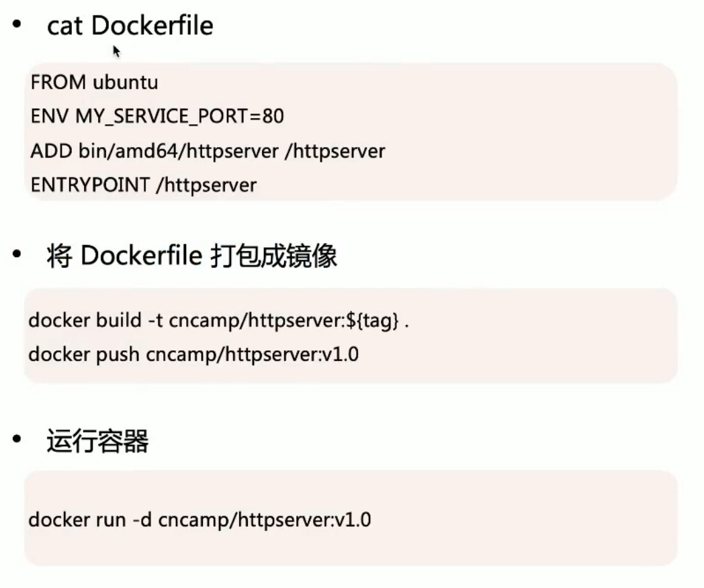This screenshot has height=588, width=704.
Task: Click the bullet before "将 Dockerfile 打包成镜像"
Action: (x=16, y=255)
